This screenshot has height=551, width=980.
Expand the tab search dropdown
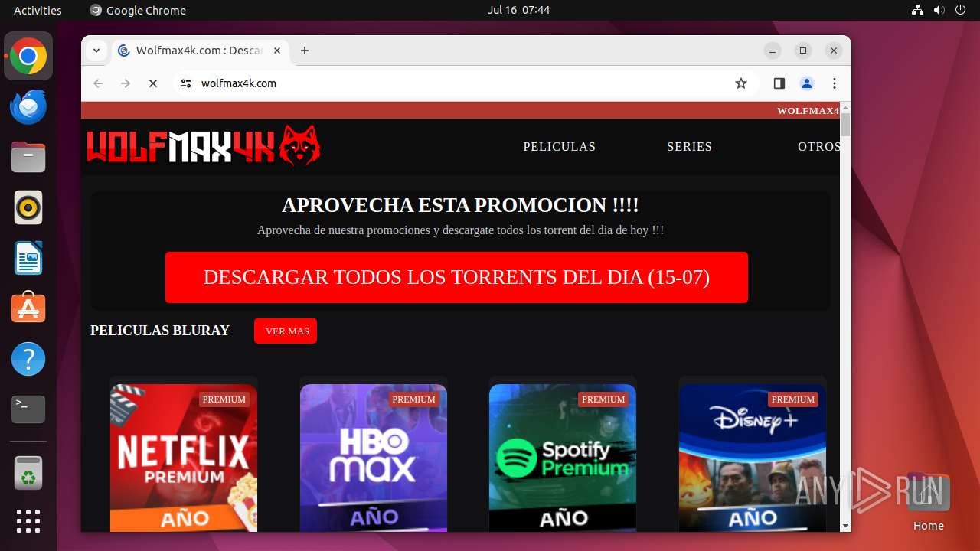click(x=96, y=51)
